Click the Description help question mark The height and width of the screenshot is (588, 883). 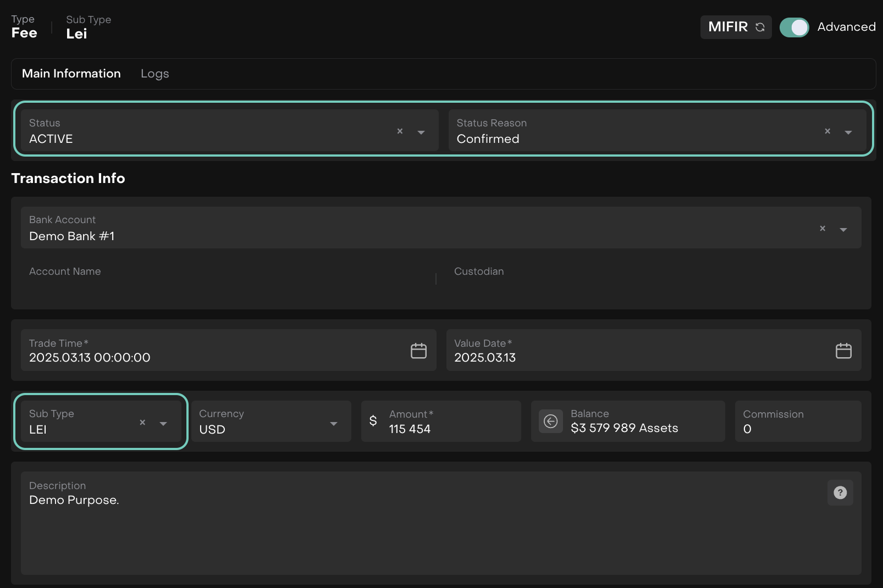pyautogui.click(x=840, y=493)
